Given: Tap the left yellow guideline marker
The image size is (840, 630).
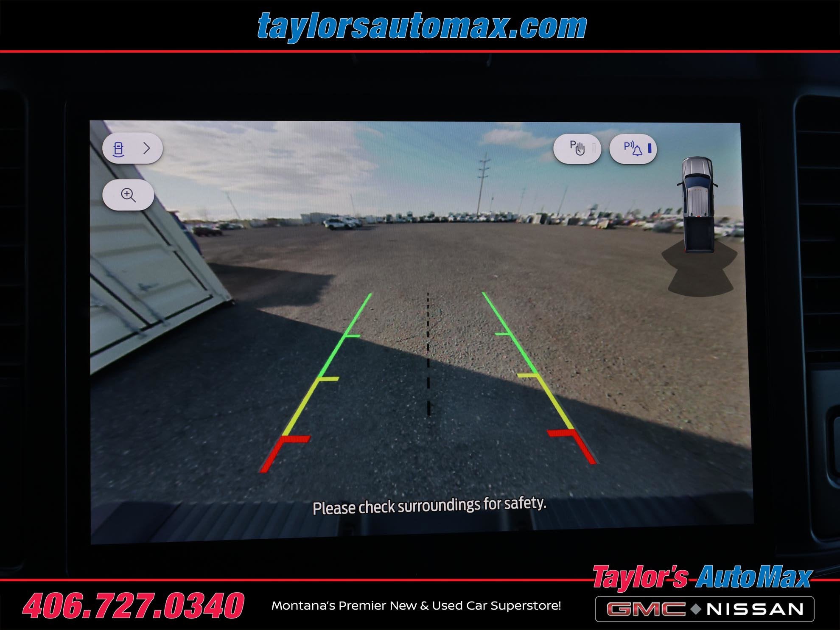Looking at the screenshot, I should [325, 379].
